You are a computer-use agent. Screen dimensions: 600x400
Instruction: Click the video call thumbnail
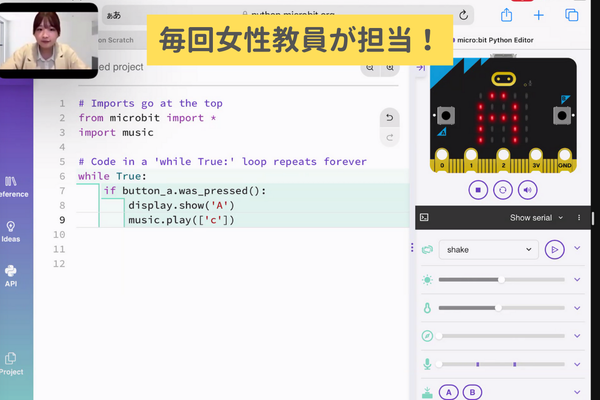click(x=49, y=40)
